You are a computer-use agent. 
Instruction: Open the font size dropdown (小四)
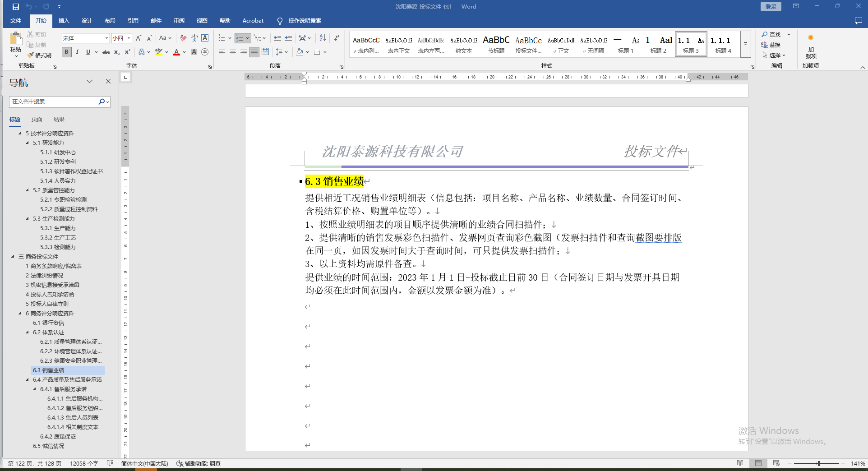coord(129,38)
